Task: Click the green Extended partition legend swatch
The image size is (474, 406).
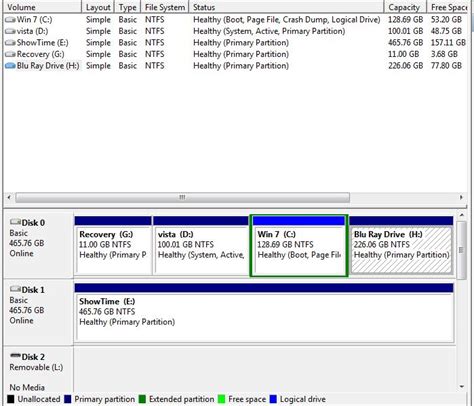Action: click(142, 399)
